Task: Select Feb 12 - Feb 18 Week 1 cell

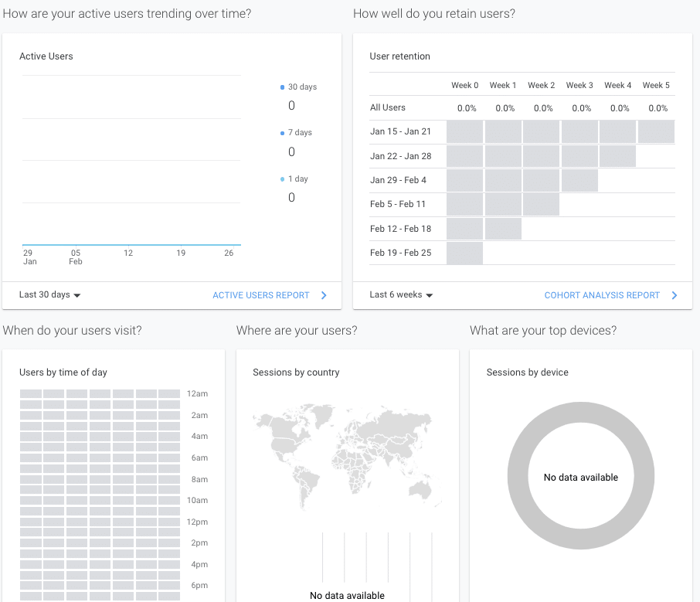Action: point(503,229)
